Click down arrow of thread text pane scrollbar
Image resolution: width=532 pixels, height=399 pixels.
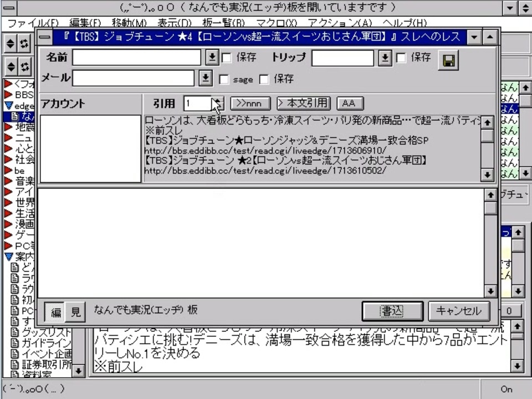(x=517, y=366)
